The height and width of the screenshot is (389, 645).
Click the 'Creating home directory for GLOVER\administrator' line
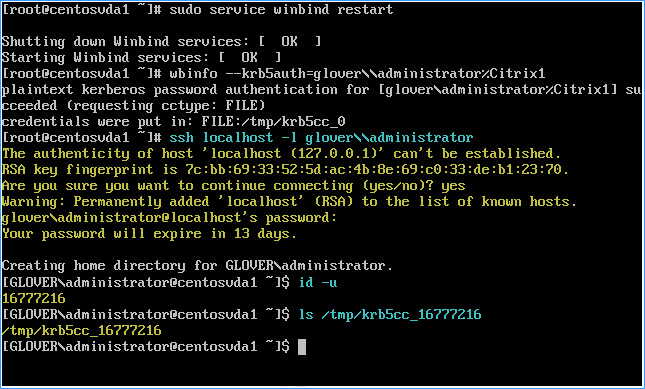pos(197,266)
